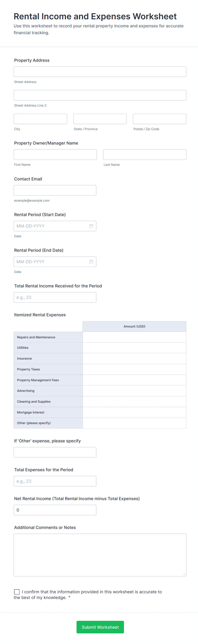Select the State / Province field
Viewport: 198px width, 644px height.
[100, 119]
